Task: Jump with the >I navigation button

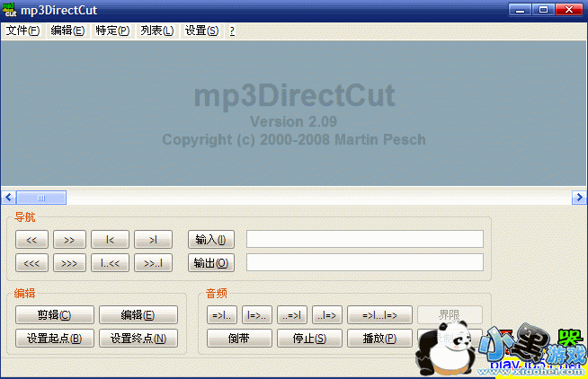Action: click(x=154, y=239)
